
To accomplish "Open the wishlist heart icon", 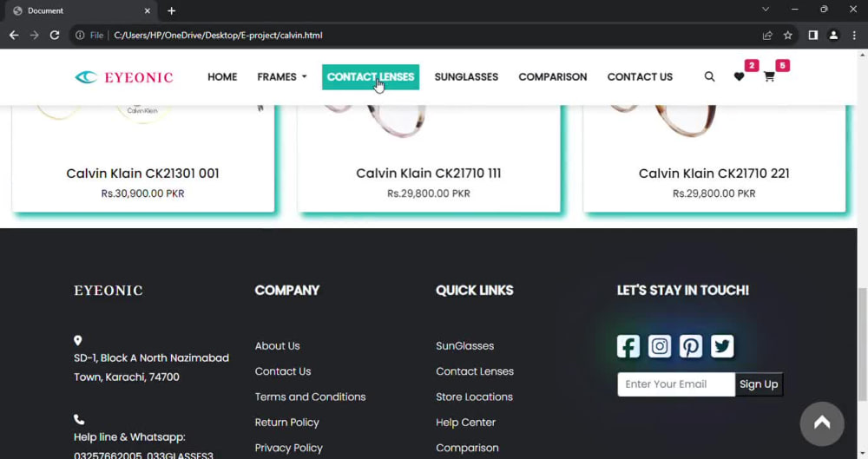I will click(x=739, y=77).
